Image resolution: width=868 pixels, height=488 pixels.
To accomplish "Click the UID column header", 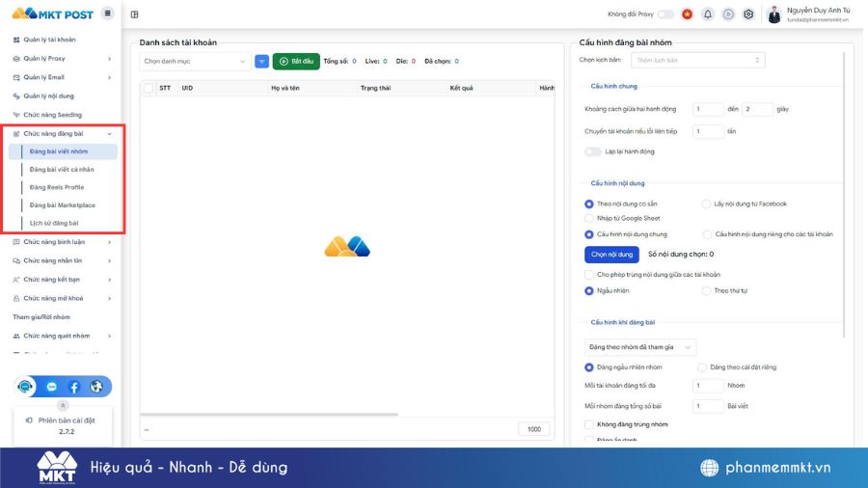I will (187, 88).
